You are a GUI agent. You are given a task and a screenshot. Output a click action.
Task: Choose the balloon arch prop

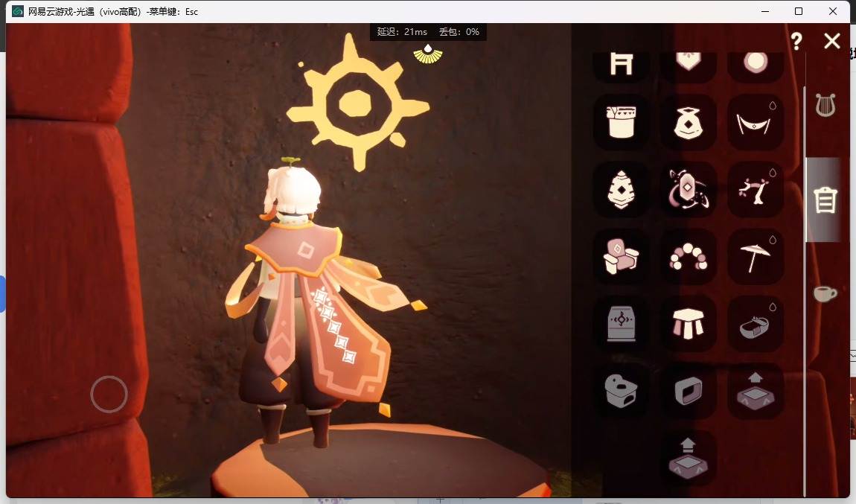point(689,257)
